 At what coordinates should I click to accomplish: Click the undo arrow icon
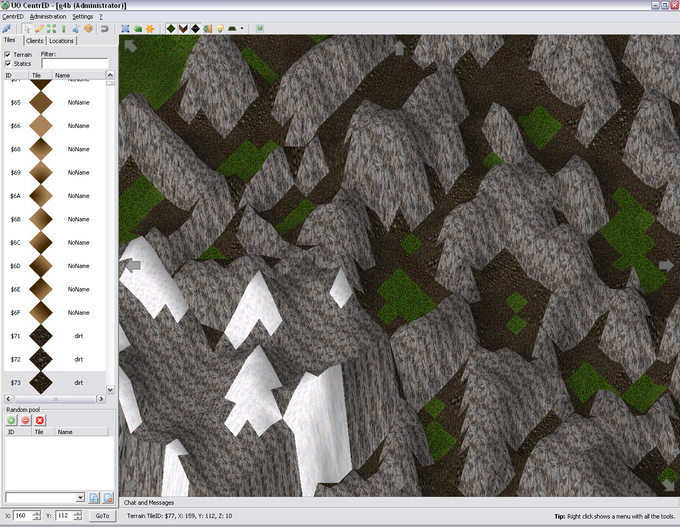pos(104,28)
